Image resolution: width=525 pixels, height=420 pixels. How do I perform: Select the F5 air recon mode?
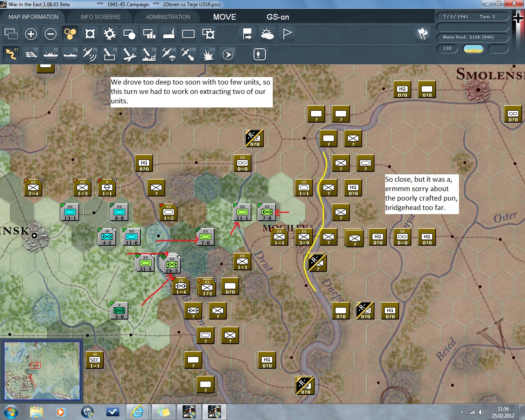click(x=90, y=54)
